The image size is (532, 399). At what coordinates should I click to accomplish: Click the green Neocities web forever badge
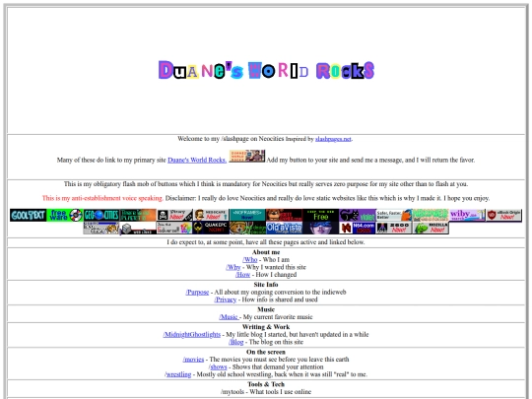point(431,215)
